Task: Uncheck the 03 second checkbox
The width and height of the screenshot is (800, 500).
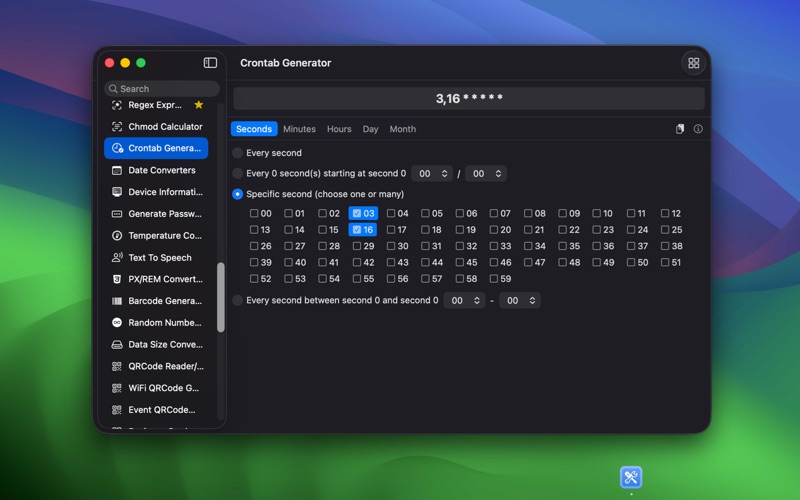Action: [357, 214]
